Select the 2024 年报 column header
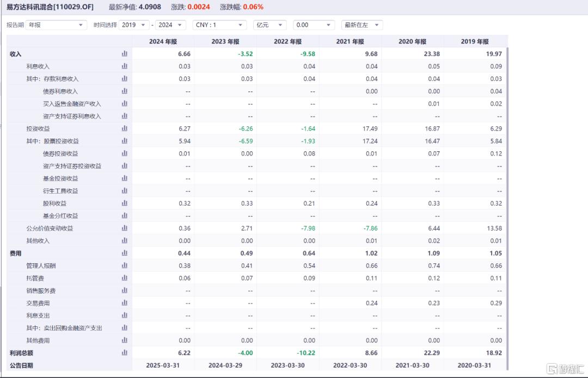Image resolution: width=588 pixels, height=378 pixels. pyautogui.click(x=163, y=41)
